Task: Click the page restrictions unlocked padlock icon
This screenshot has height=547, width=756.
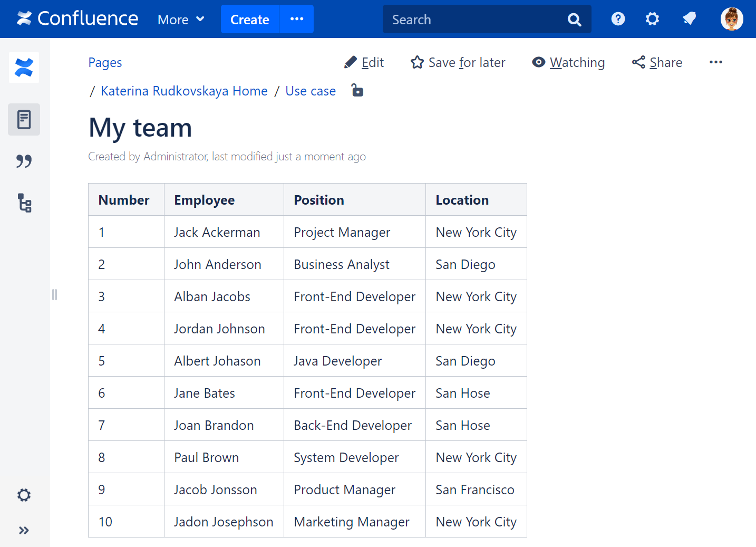Action: [357, 91]
